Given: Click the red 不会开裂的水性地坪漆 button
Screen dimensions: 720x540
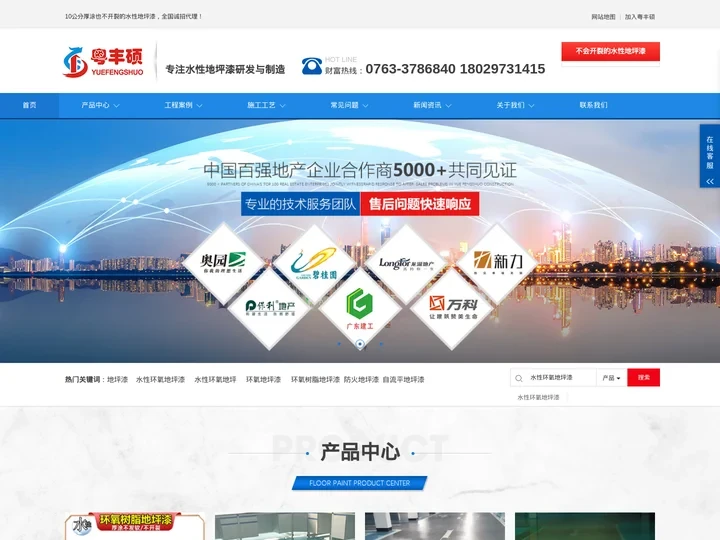Looking at the screenshot, I should pyautogui.click(x=610, y=51).
